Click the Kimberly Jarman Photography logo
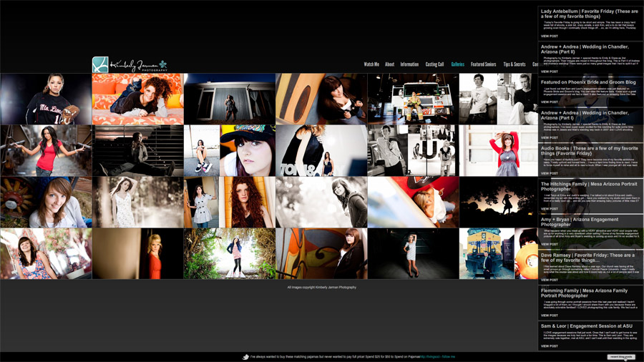 tap(130, 65)
